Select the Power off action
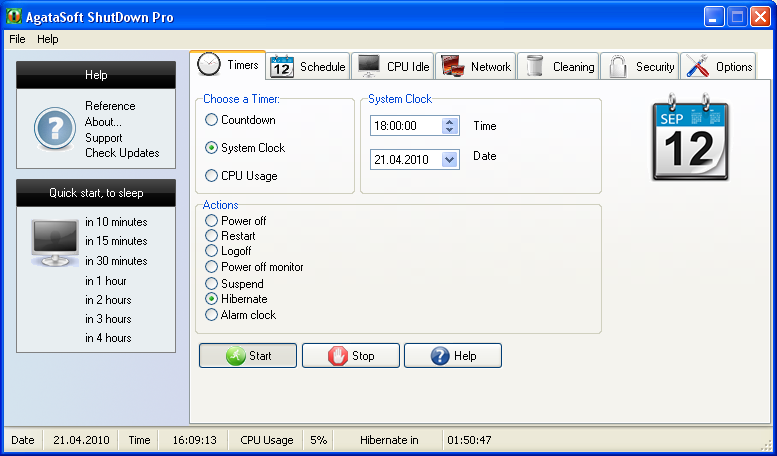The image size is (777, 456). tap(211, 221)
